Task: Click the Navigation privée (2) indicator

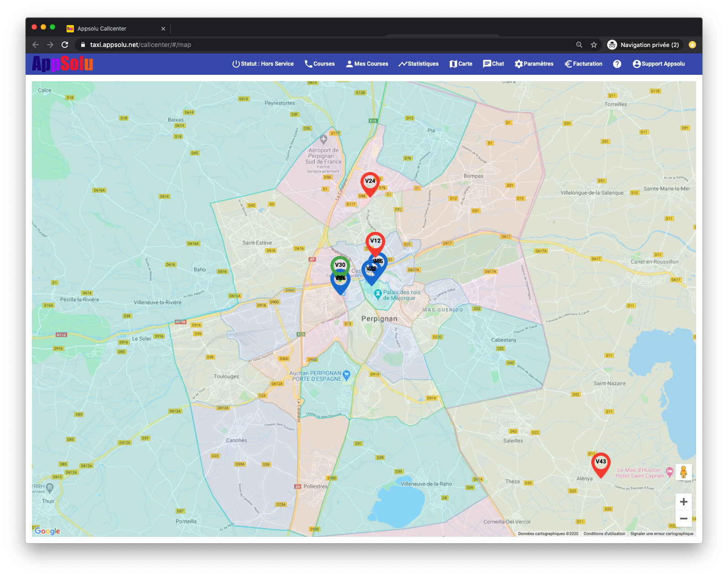Action: [644, 45]
